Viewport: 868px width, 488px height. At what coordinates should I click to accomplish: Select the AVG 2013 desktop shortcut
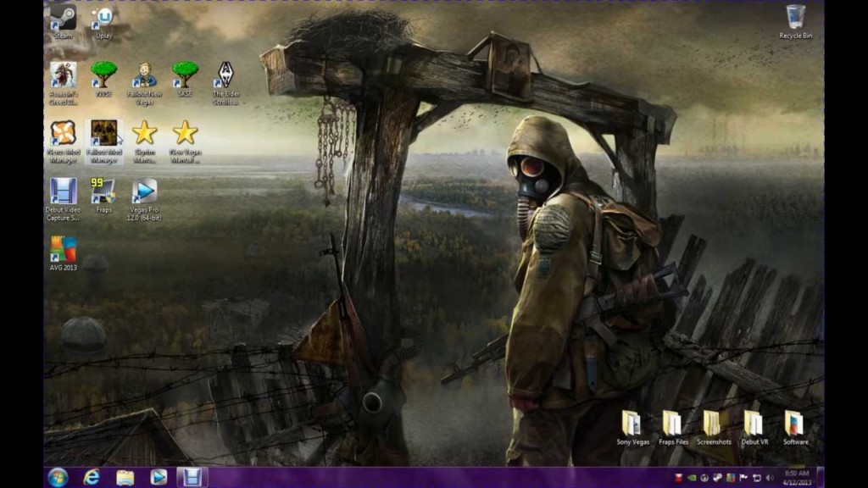(63, 253)
